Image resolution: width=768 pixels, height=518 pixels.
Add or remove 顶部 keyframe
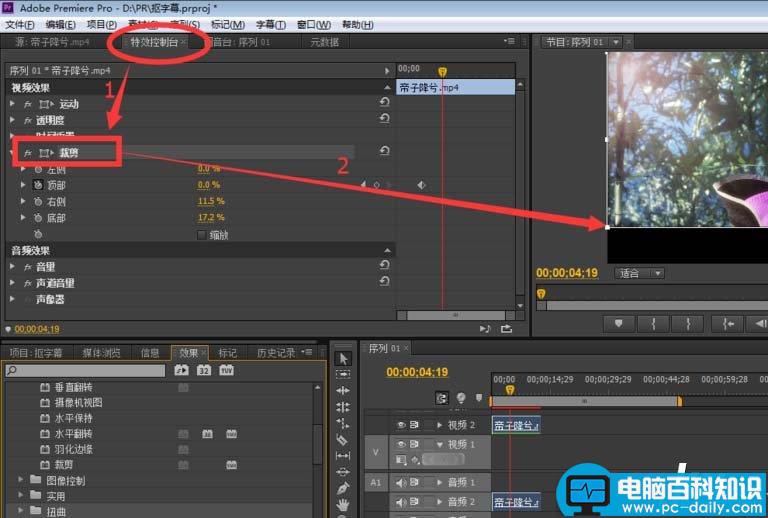(x=377, y=185)
